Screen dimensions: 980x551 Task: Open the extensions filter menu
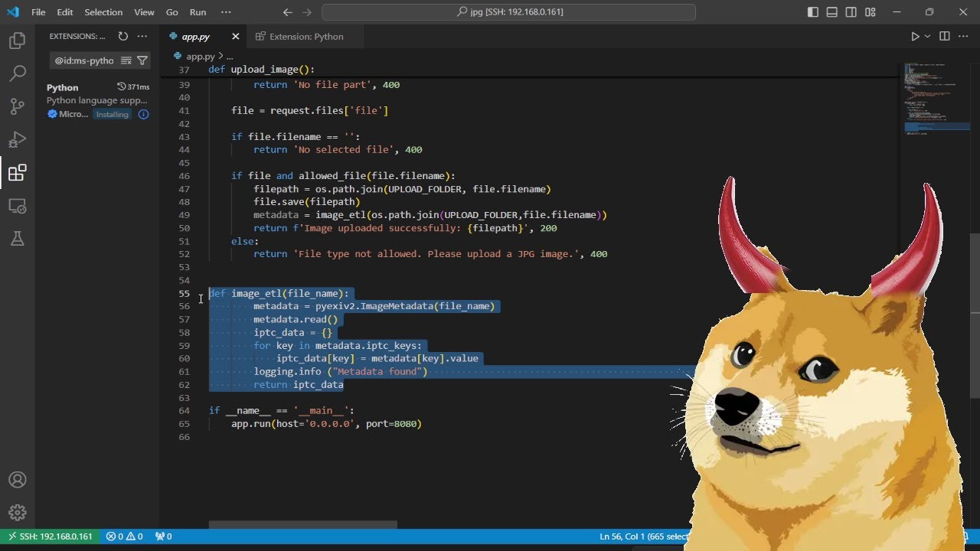click(x=142, y=60)
